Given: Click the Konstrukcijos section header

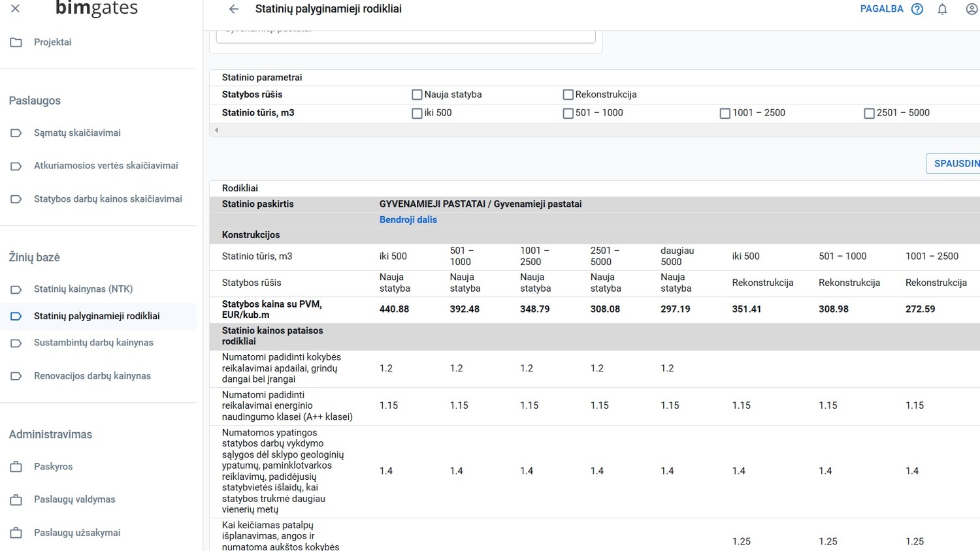Looking at the screenshot, I should pyautogui.click(x=251, y=235).
